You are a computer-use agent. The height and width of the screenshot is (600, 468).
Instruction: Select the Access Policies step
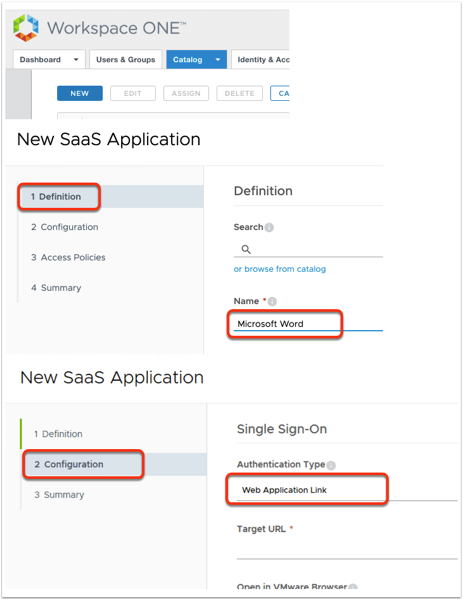pyautogui.click(x=68, y=258)
